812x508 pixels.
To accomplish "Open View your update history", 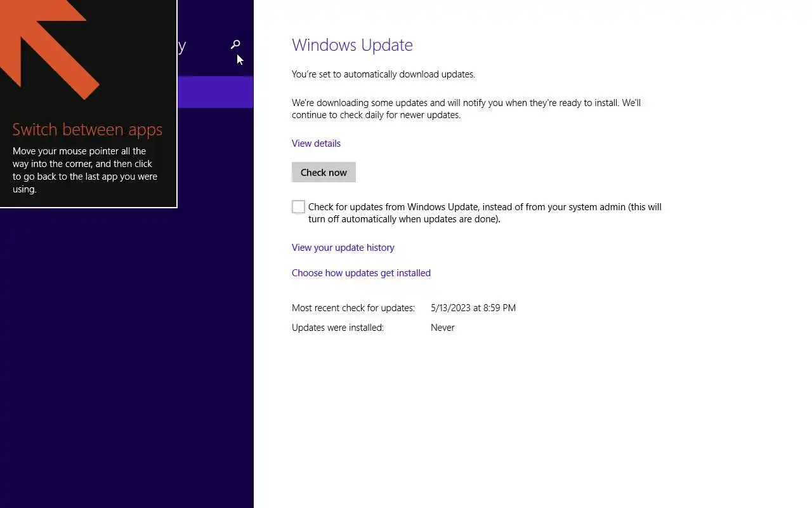I will coord(343,248).
